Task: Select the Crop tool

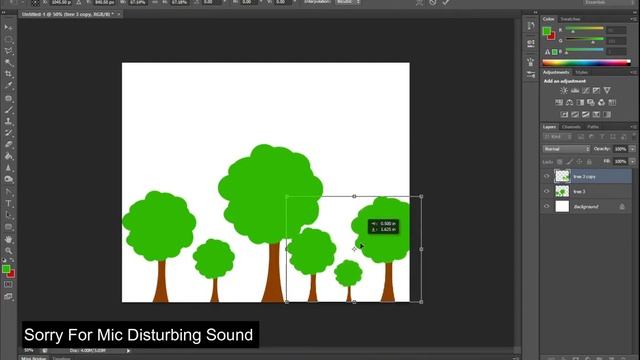Action: (8, 74)
